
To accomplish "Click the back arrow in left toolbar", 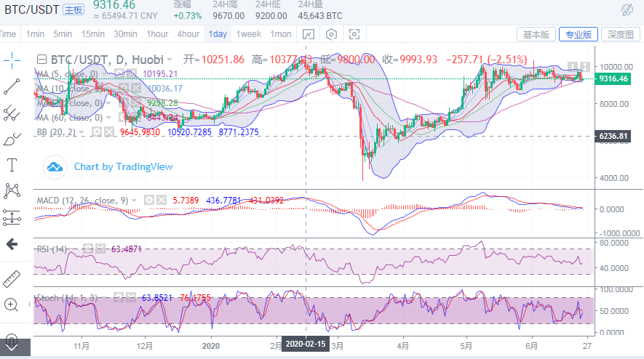I will [x=11, y=244].
